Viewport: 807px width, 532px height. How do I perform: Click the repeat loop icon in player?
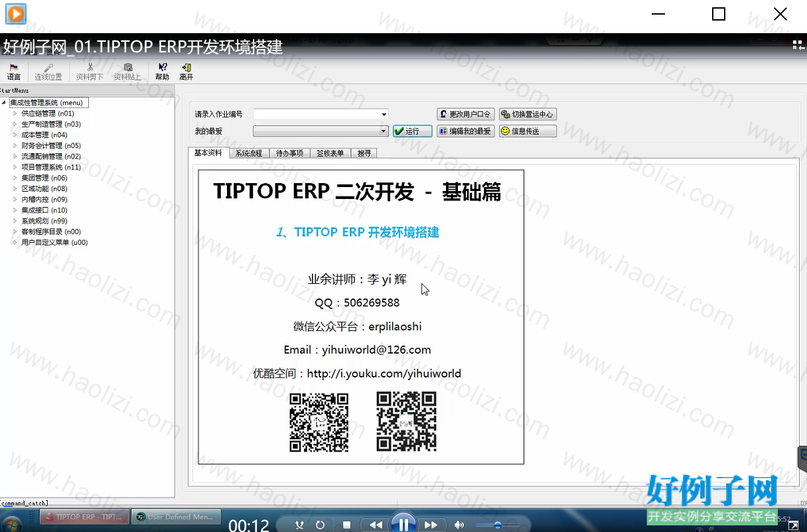click(320, 525)
